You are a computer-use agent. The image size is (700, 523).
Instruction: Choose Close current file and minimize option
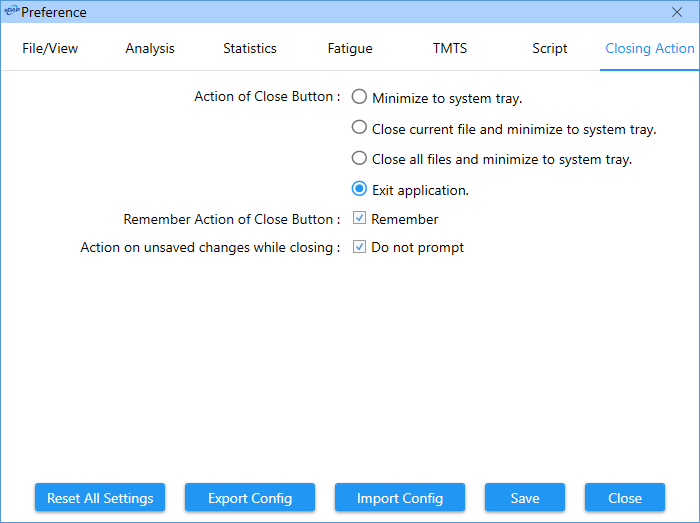pyautogui.click(x=359, y=128)
